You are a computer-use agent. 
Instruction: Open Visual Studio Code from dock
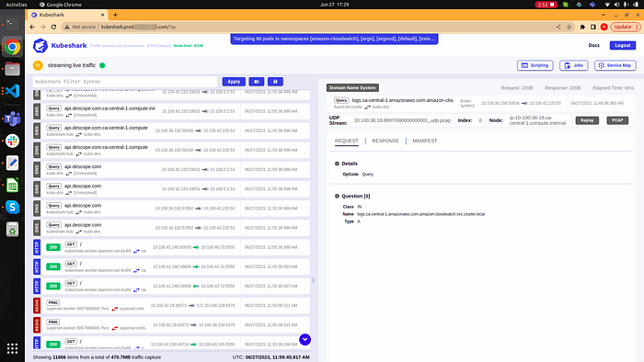tap(12, 91)
